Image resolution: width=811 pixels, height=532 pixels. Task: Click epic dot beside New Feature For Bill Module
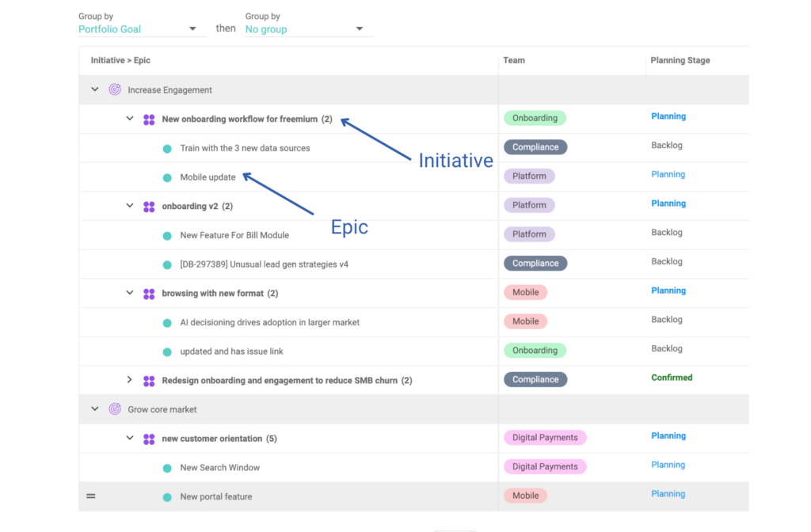(x=167, y=236)
